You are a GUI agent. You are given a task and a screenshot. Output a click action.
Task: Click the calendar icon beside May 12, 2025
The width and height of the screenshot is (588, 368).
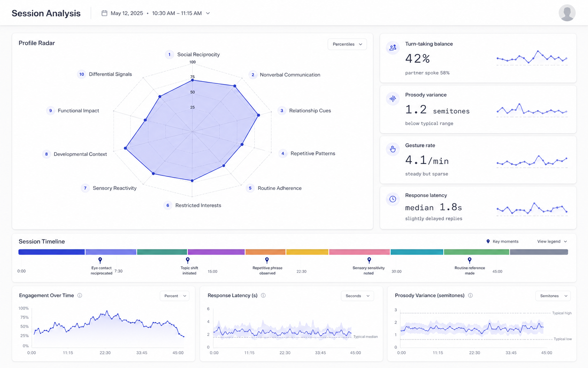pyautogui.click(x=105, y=13)
